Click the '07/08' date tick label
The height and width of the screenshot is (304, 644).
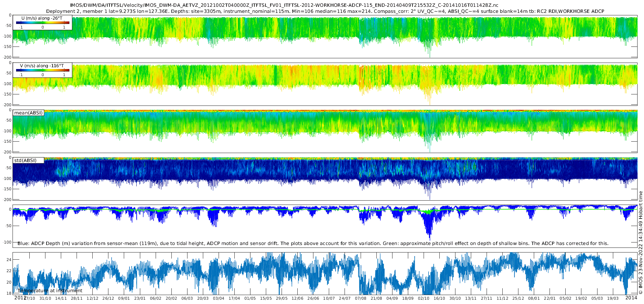(x=360, y=298)
